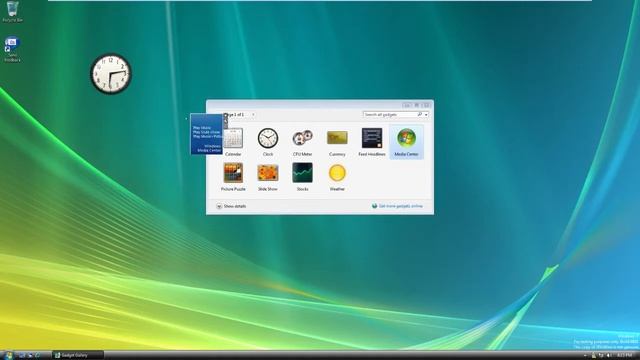The width and height of the screenshot is (640, 360).
Task: Open the Recycle Bin desktop icon
Action: pyautogui.click(x=12, y=11)
